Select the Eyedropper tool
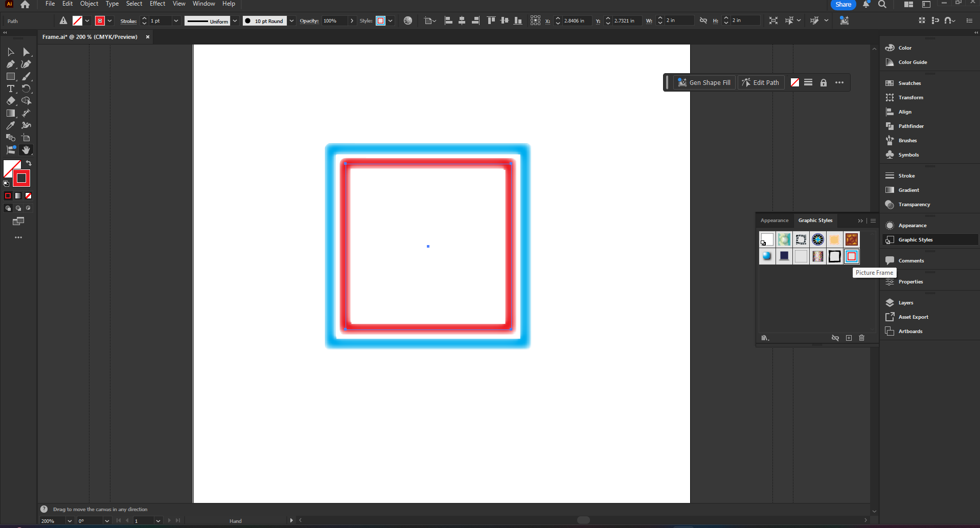The image size is (980, 528). tap(11, 125)
